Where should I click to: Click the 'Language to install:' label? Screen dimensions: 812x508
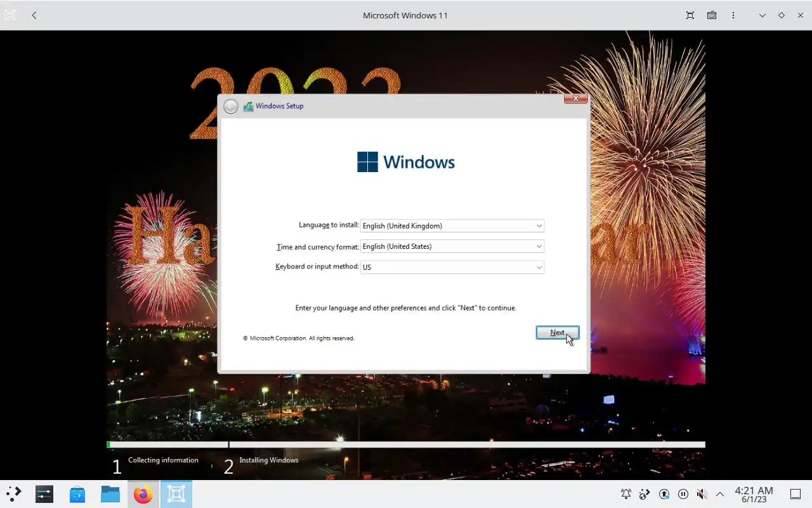coord(329,225)
